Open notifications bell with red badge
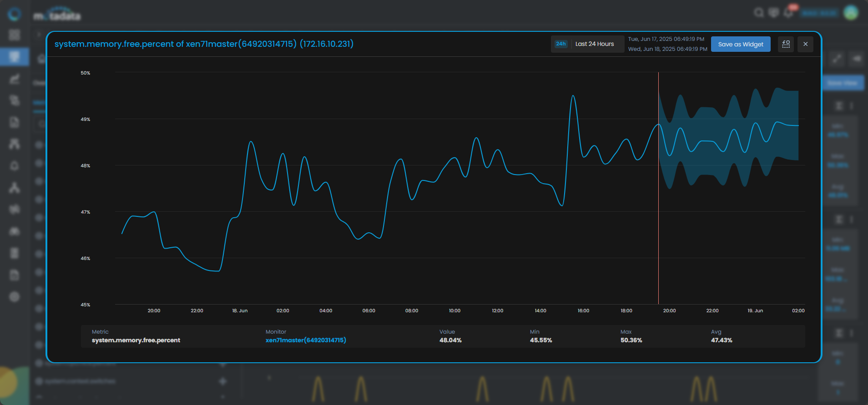Viewport: 868px width, 405px height. click(x=789, y=13)
